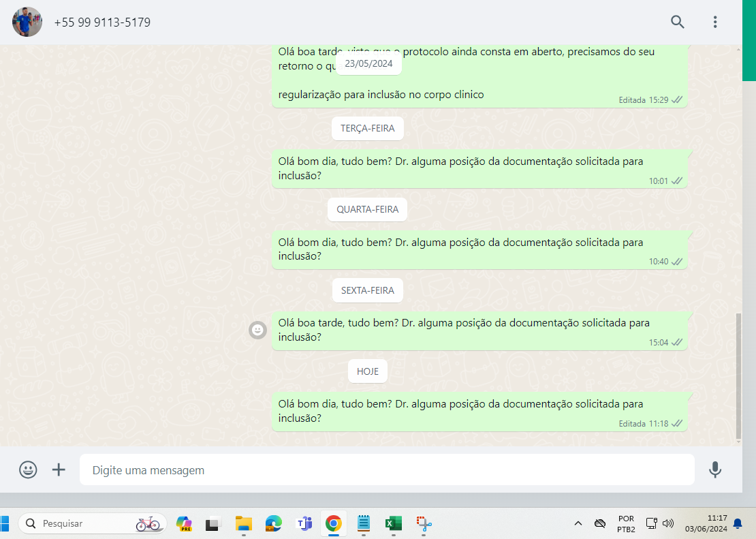Check read receipt ticks on 15:04 message
This screenshot has height=539, width=756.
coord(677,343)
